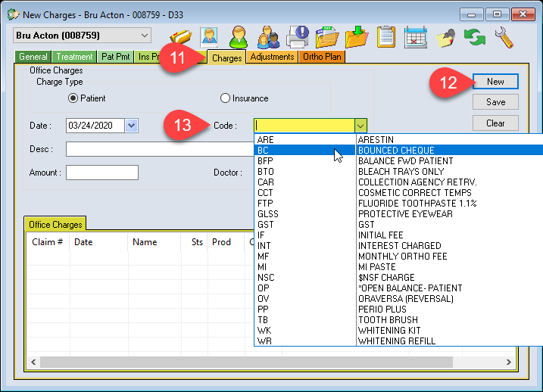Open the appointment calendar icon
Image resolution: width=543 pixels, height=392 pixels.
click(416, 37)
